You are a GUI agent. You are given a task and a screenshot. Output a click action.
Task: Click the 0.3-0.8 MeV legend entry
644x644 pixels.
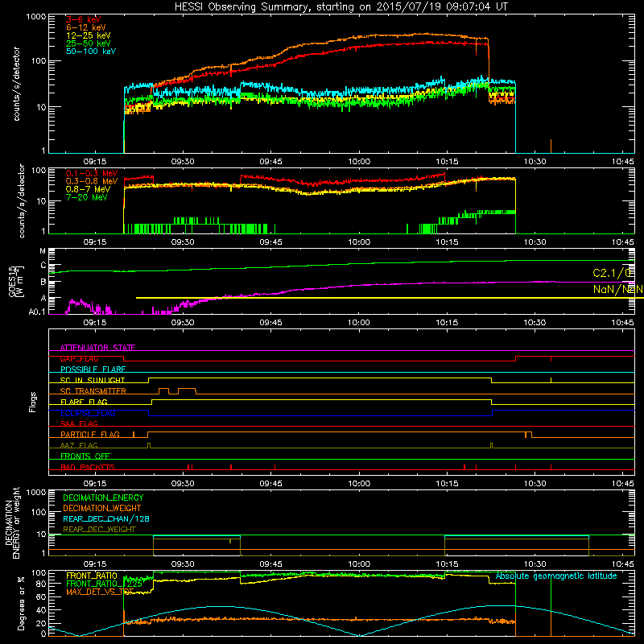point(92,181)
